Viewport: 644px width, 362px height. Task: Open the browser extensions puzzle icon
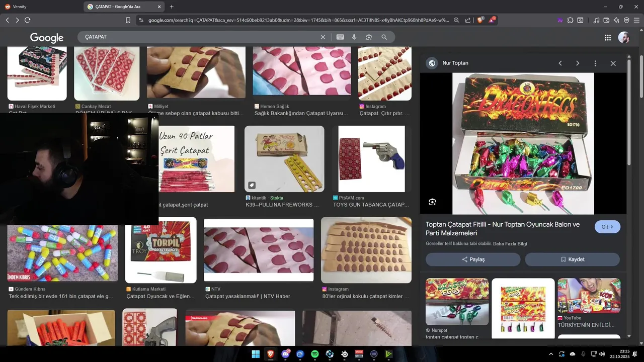[570, 20]
